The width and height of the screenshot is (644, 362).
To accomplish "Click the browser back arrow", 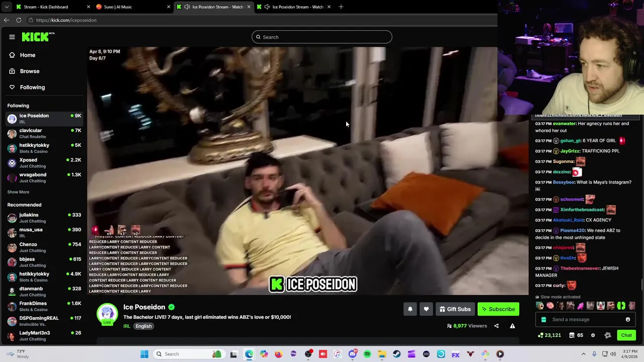I will click(7, 20).
